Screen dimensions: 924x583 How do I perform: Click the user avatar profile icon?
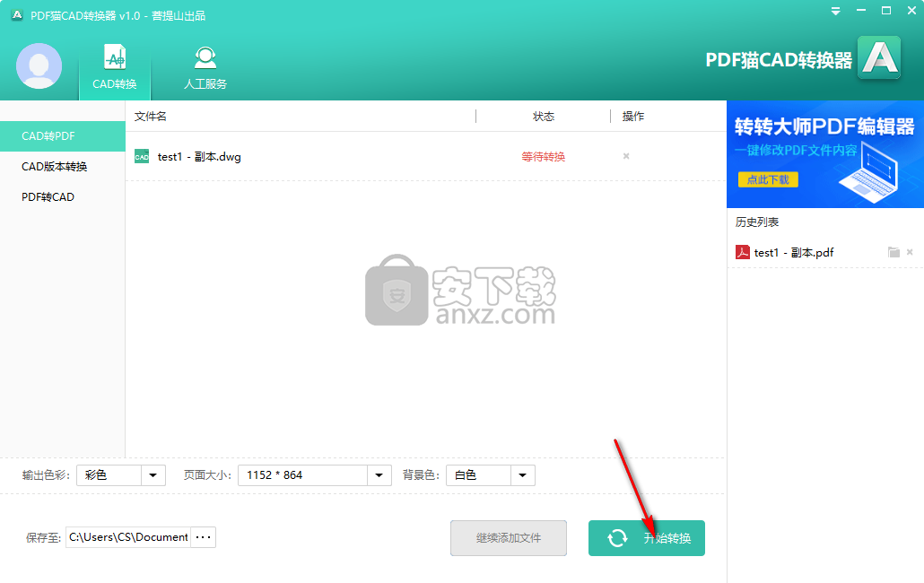(x=39, y=66)
